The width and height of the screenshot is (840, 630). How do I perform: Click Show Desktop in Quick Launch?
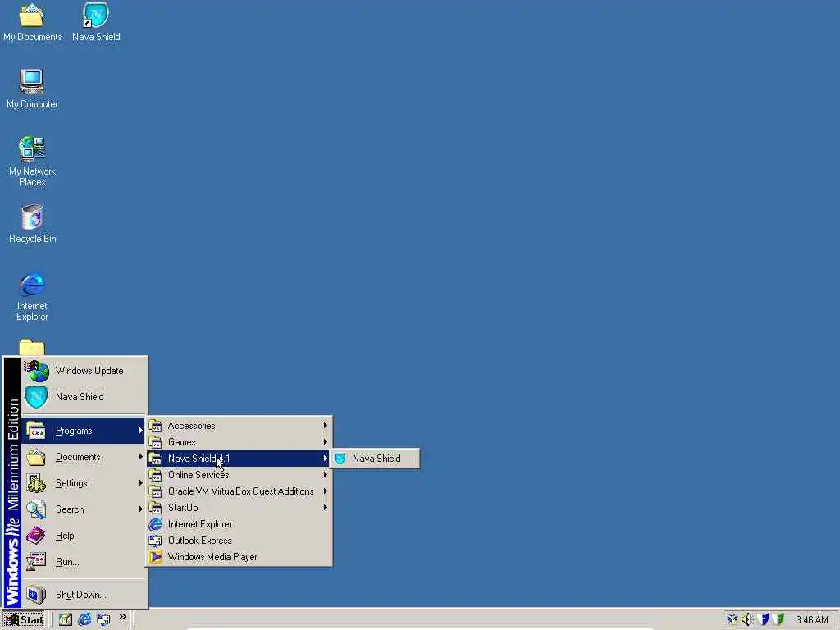point(66,620)
